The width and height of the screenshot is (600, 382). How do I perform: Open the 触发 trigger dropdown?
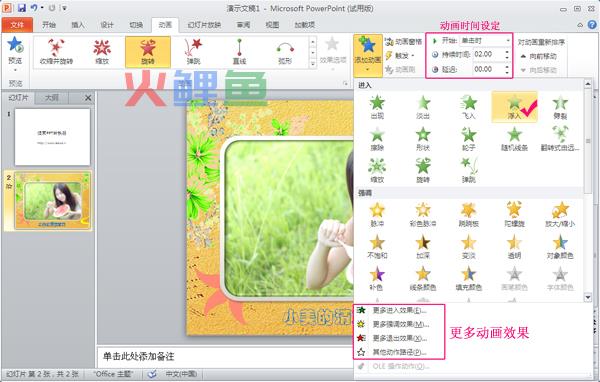point(401,56)
